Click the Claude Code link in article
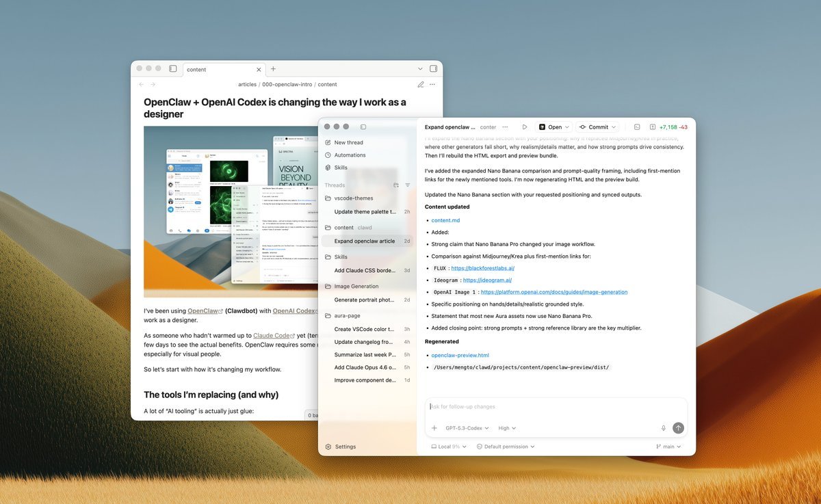 point(274,336)
